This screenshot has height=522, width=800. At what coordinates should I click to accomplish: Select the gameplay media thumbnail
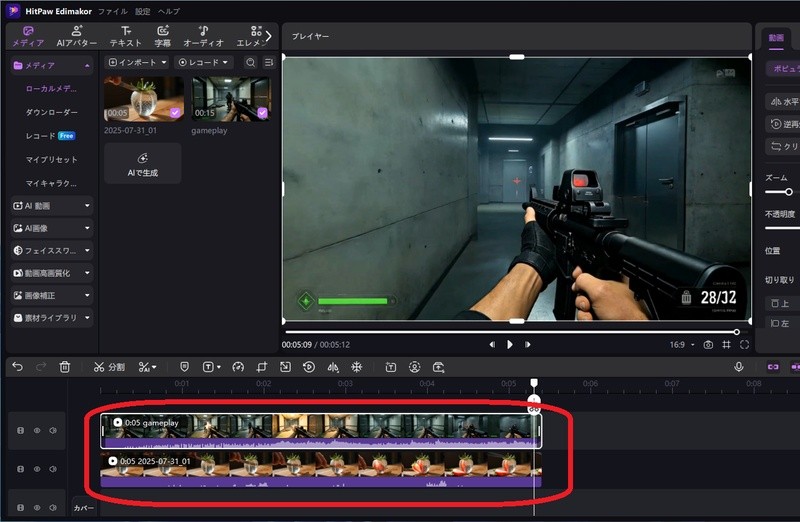pos(231,99)
